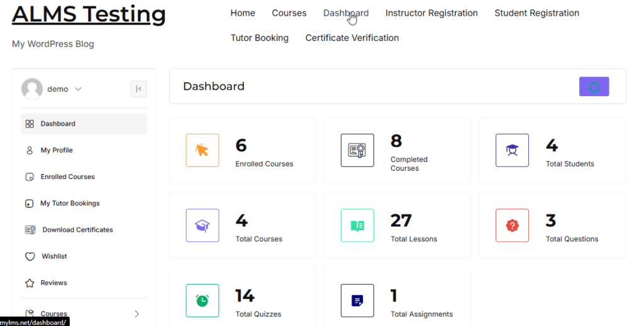Open Certificate Verification menu item
Screen dimensions: 644x326
click(352, 38)
